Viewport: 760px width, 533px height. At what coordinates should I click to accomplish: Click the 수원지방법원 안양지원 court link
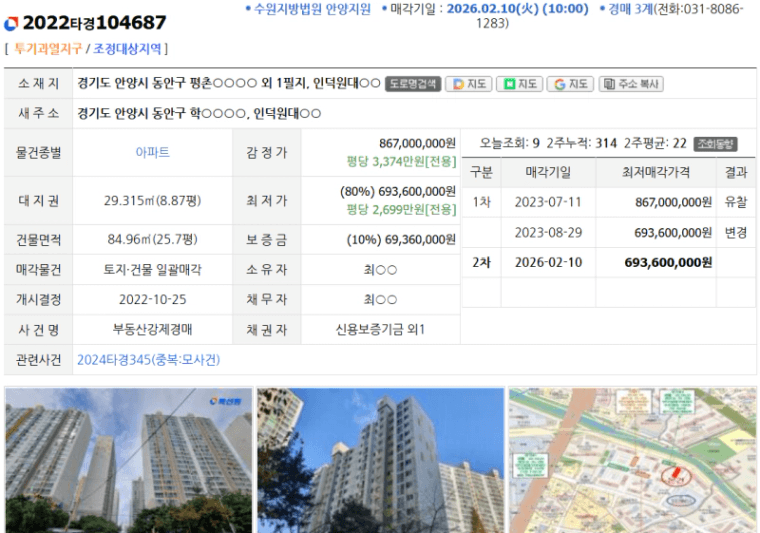click(x=312, y=9)
